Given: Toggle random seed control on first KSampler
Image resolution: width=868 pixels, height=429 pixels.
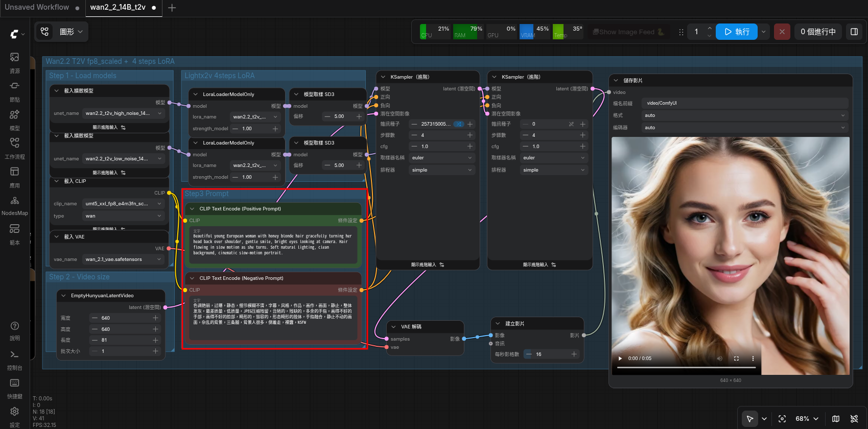Looking at the screenshot, I should (x=459, y=124).
